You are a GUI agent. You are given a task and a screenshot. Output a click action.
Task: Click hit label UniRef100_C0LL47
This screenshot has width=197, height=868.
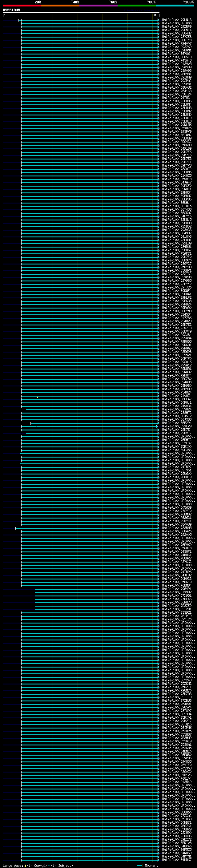pos(177,399)
